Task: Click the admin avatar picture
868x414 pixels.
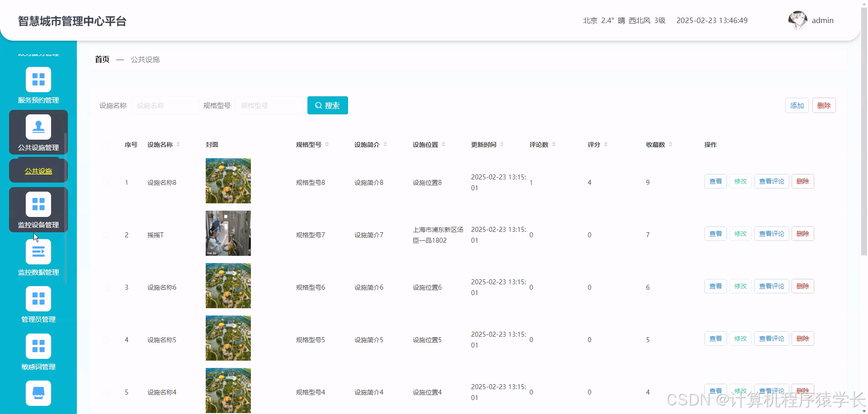Action: 797,20
